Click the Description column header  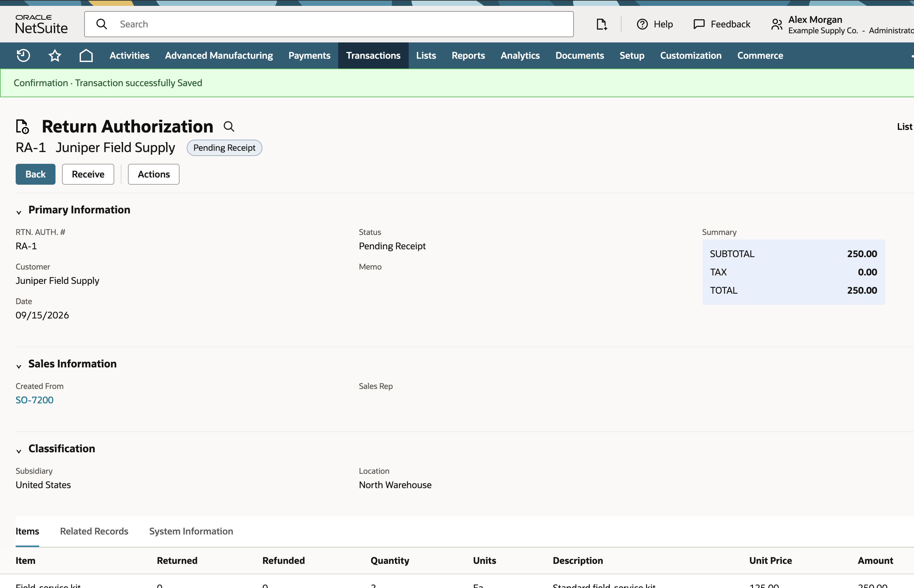tap(577, 560)
